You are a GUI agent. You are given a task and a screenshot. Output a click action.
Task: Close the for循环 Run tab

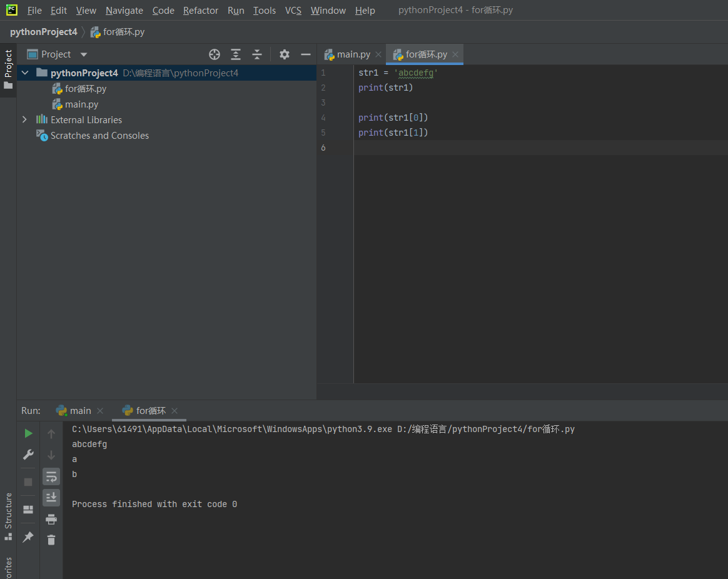[174, 410]
